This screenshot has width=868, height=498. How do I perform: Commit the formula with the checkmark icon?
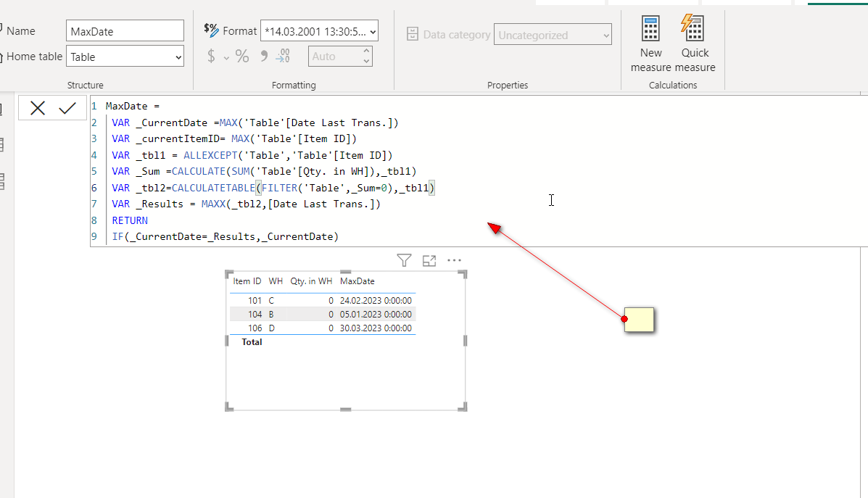click(67, 108)
